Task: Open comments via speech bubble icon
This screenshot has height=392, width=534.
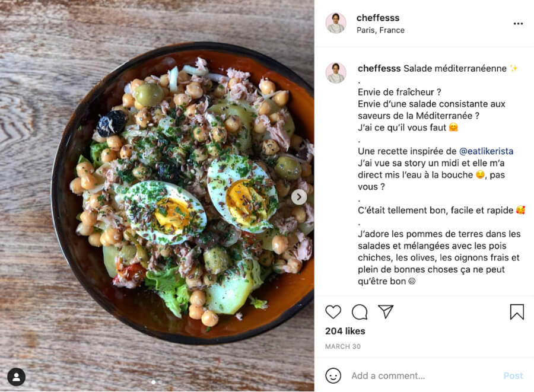Action: tap(360, 312)
